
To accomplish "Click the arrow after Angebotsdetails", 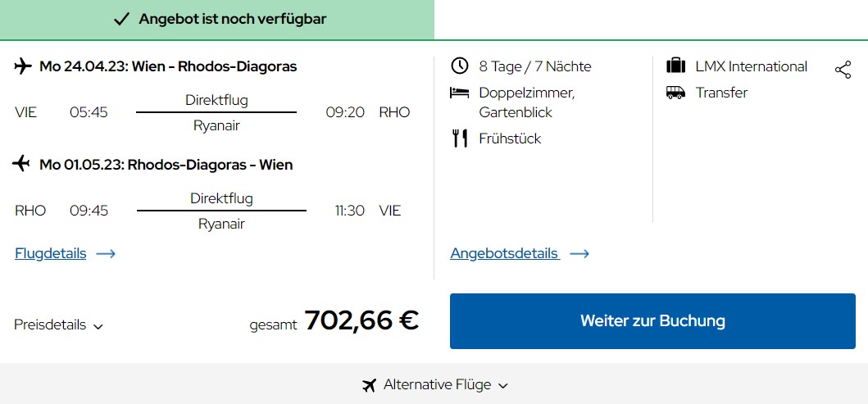I will point(579,254).
